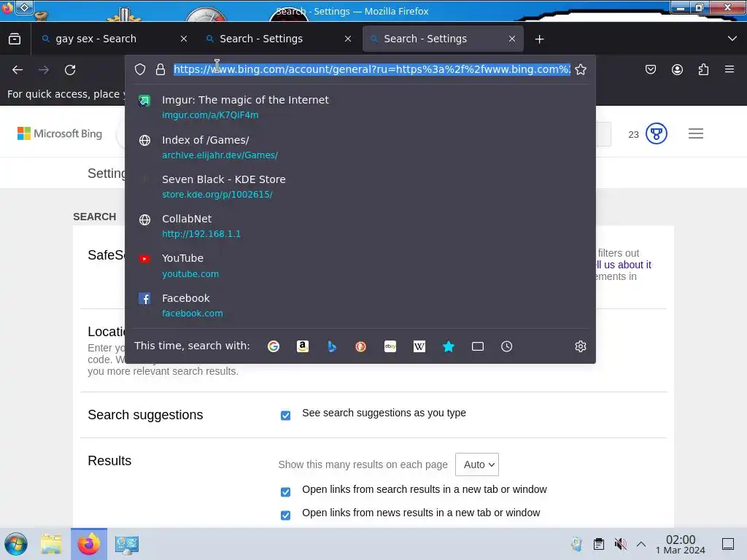
Task: Open search settings gear icon
Action: click(580, 346)
